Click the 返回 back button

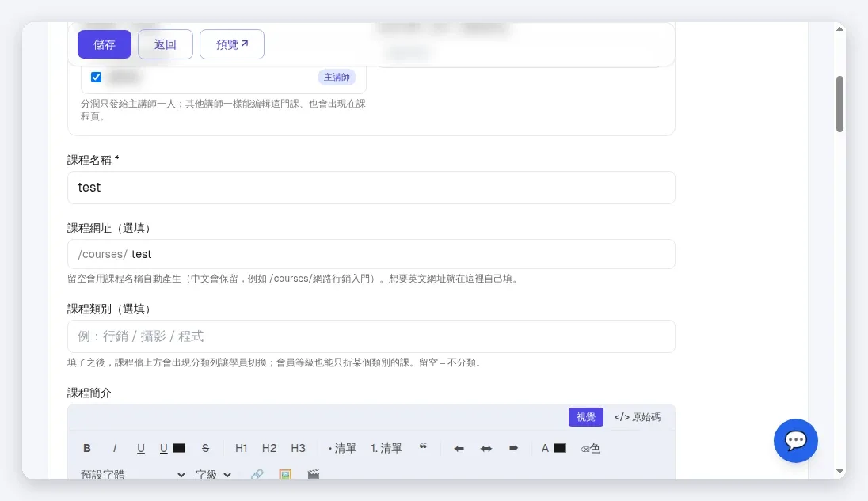coord(165,44)
